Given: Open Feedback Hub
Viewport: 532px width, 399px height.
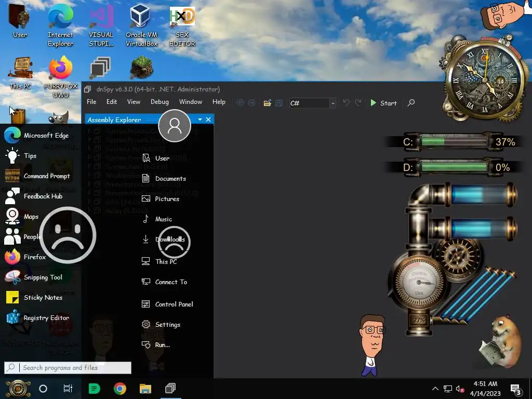Looking at the screenshot, I should click(x=34, y=196).
